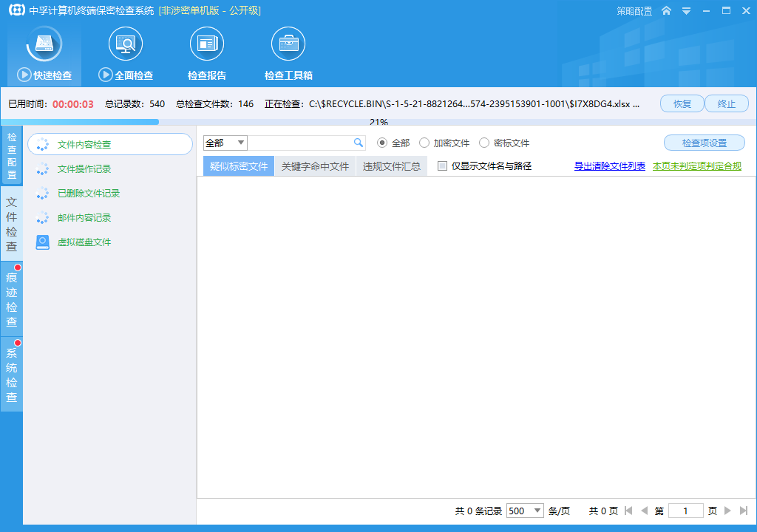Open 虚拟磁盘文件 disk icon entry
This screenshot has height=532, width=757.
click(x=42, y=242)
